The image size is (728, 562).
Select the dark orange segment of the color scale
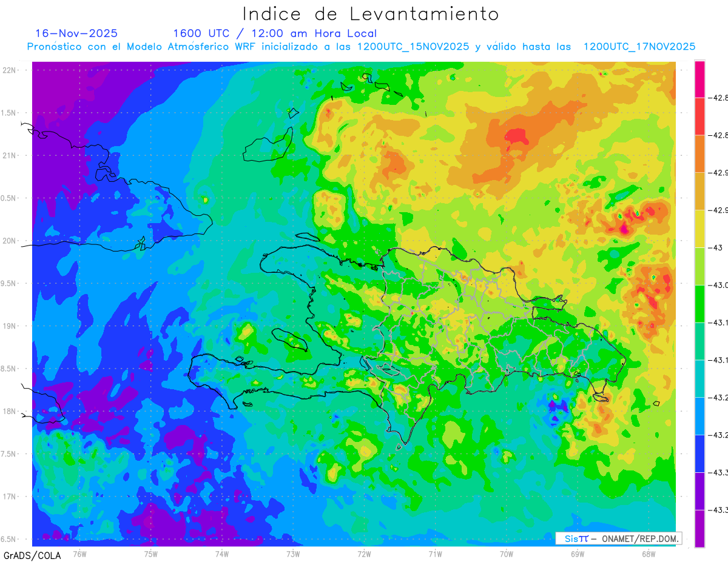point(699,154)
